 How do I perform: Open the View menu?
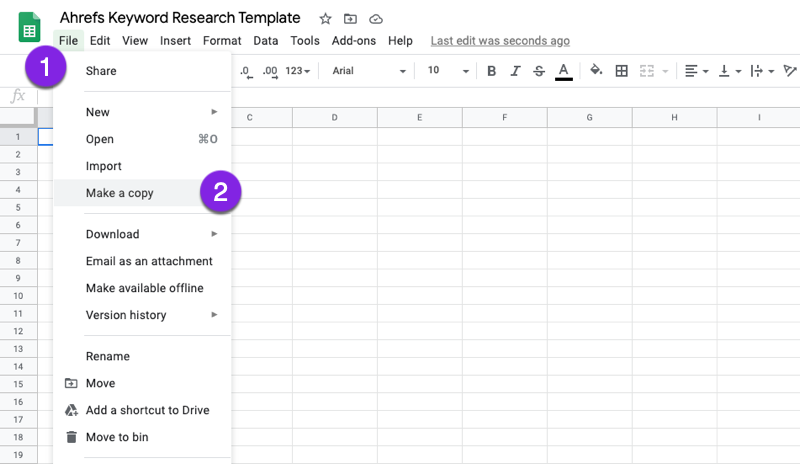135,41
